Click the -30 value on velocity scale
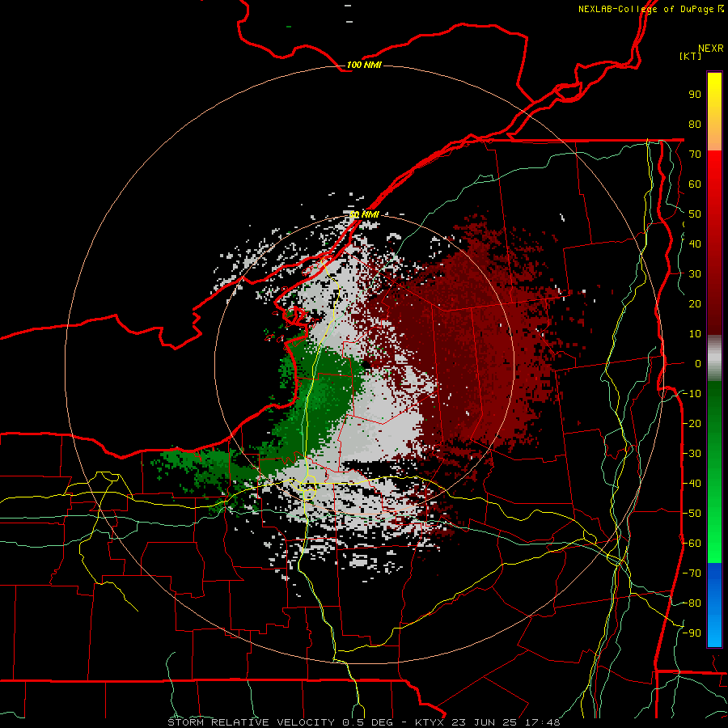 click(692, 454)
